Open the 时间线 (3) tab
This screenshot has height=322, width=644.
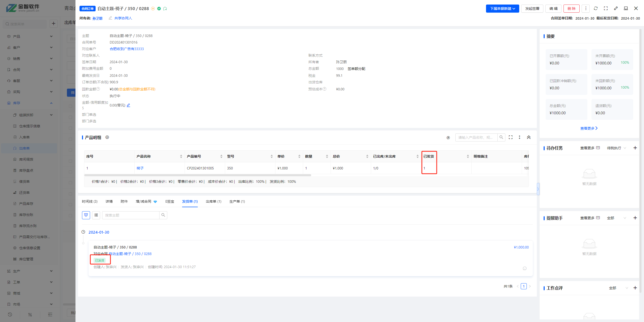(x=90, y=201)
